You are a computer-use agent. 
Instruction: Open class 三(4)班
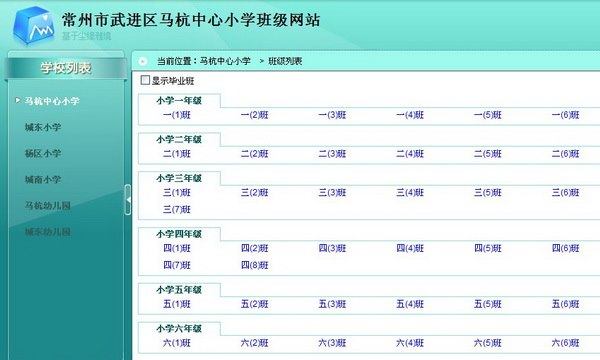coord(410,193)
